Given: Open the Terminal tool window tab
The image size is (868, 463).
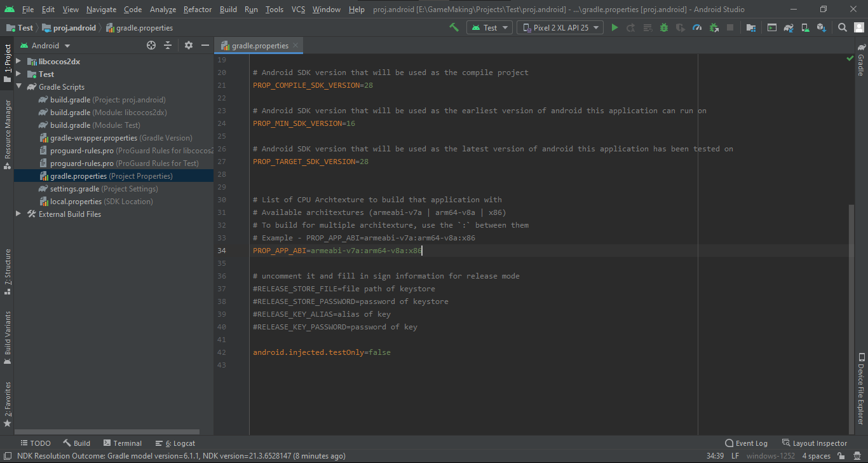Looking at the screenshot, I should [x=122, y=443].
